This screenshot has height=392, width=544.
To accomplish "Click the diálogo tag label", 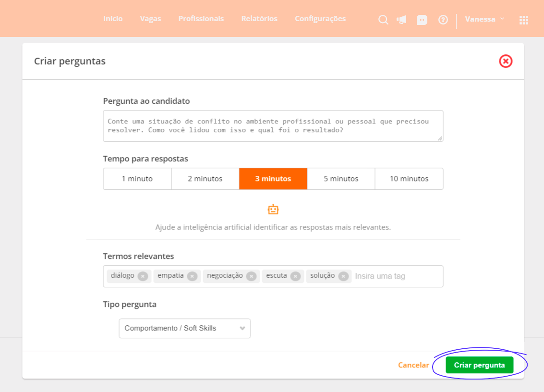I will 122,275.
